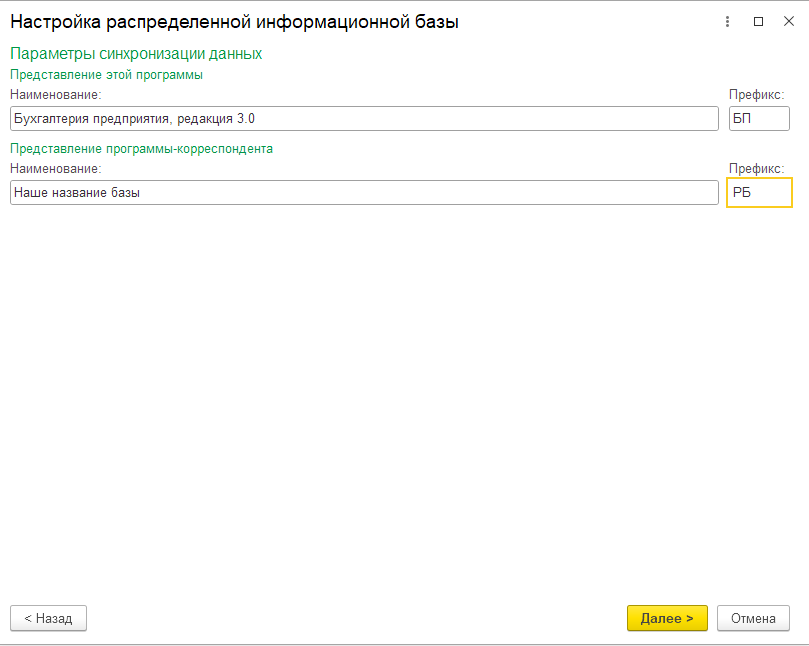
Task: Click the 'Представление программы-корреспондента' section label
Action: [141, 149]
